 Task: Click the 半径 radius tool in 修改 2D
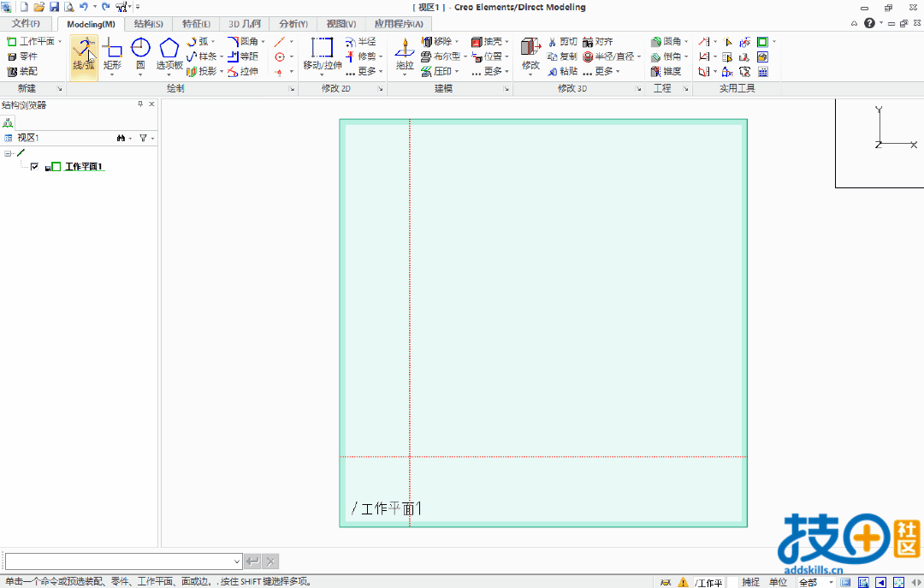tap(361, 41)
